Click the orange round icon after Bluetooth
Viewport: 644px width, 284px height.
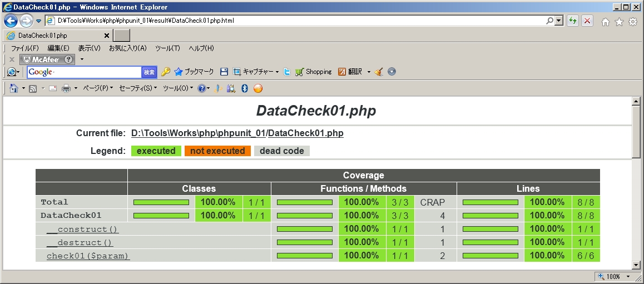(x=258, y=88)
